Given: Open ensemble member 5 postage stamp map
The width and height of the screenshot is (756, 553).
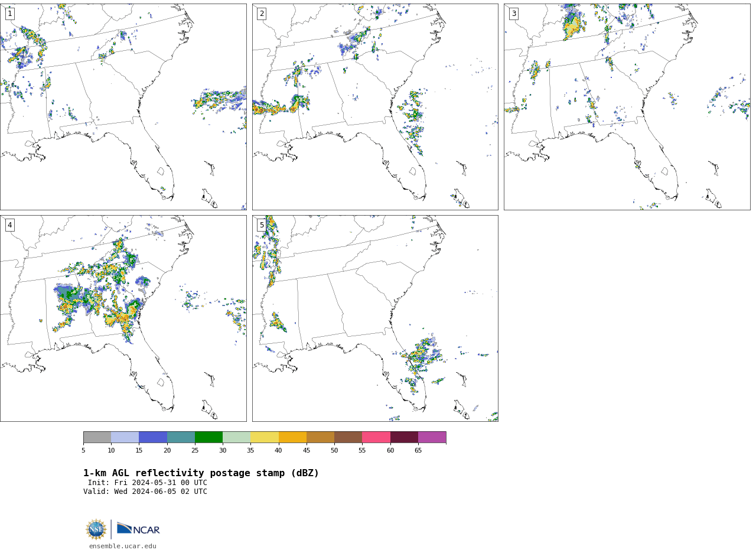Looking at the screenshot, I should 375,318.
